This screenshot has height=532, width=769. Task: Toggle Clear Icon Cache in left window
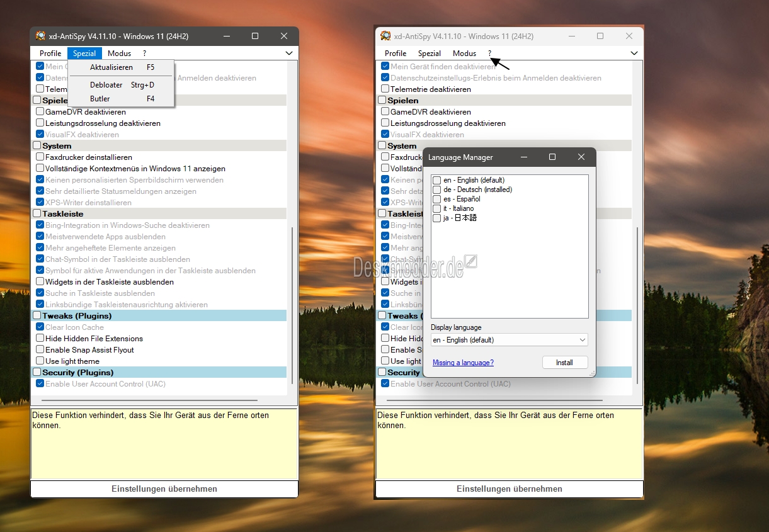(x=40, y=327)
